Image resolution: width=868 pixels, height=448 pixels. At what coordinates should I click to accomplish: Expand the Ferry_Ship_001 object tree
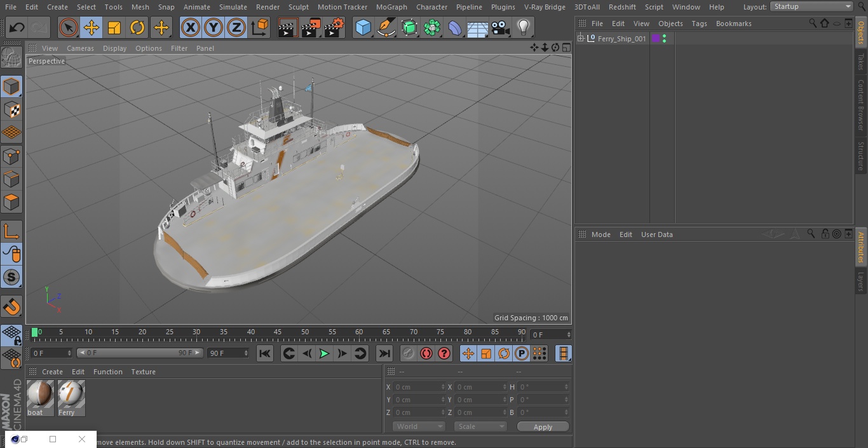coord(580,39)
